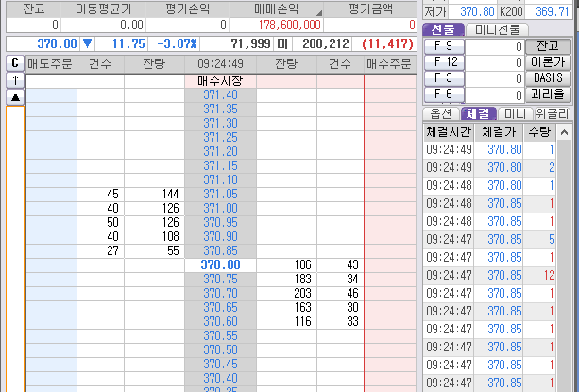Image resolution: width=579 pixels, height=392 pixels.
Task: Click buy quantity 186 at 370.80
Action: (303, 265)
